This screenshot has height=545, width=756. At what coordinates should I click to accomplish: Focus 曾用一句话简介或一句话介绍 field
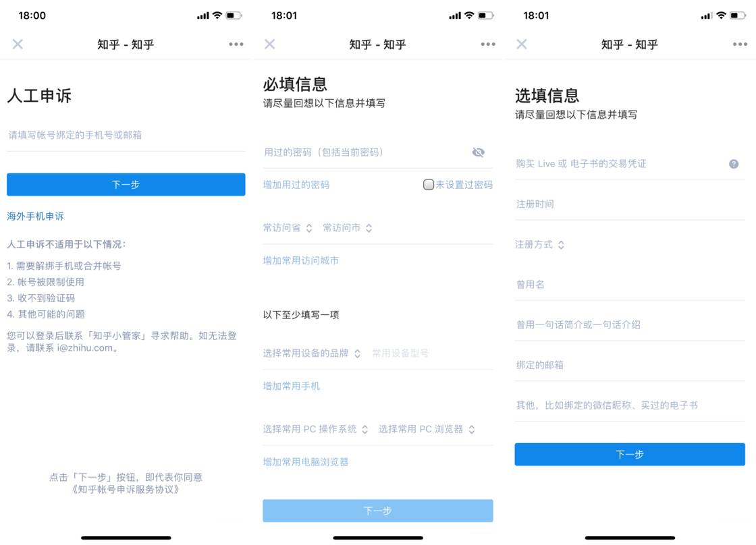pos(630,325)
